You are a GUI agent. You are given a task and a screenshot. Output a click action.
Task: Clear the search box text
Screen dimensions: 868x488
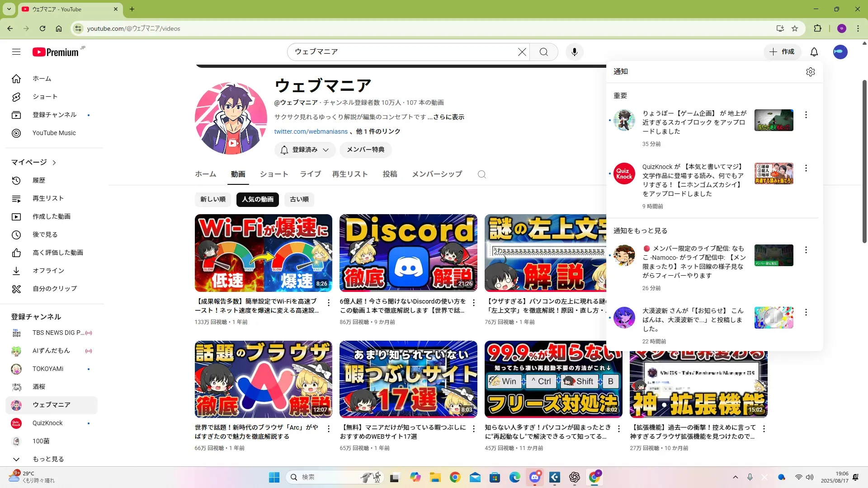point(522,52)
